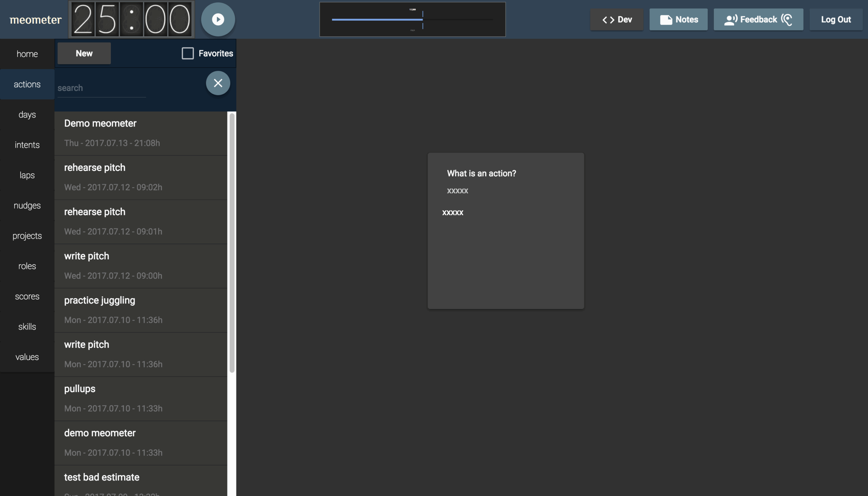Click the ear icon on the Feedback button
Viewport: 868px width, 496px height.
(787, 20)
